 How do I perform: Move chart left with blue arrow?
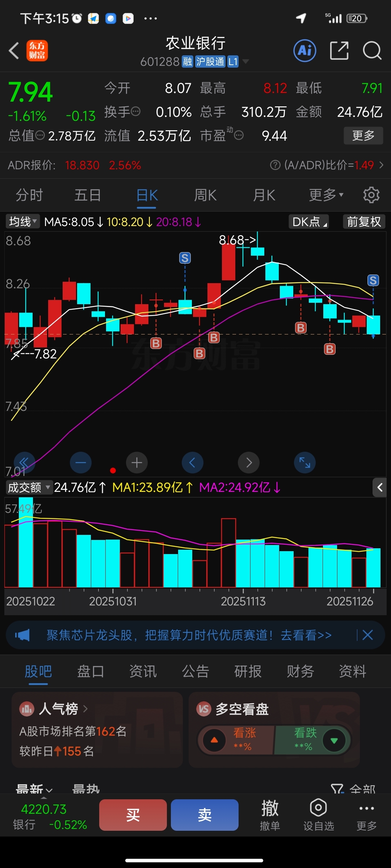pyautogui.click(x=192, y=463)
